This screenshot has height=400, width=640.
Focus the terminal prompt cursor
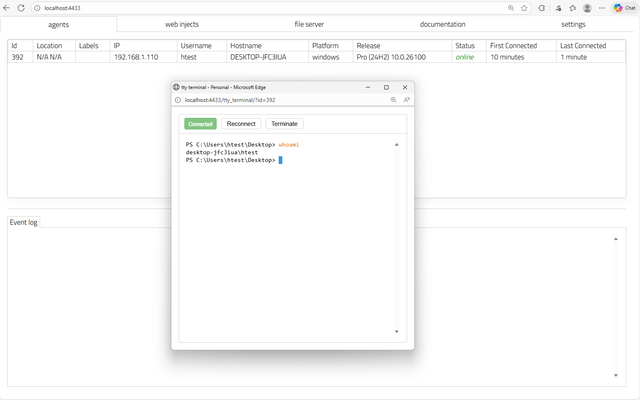pyautogui.click(x=280, y=160)
